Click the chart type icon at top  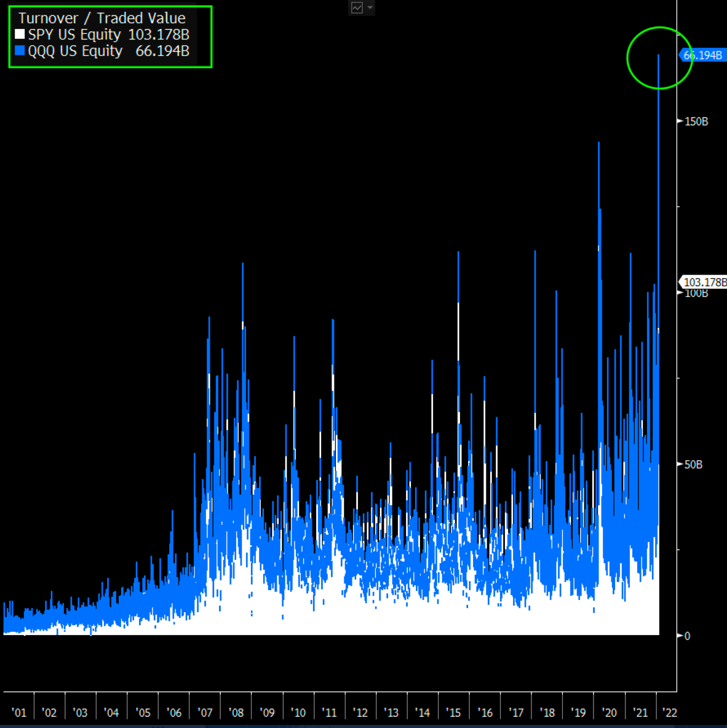click(357, 8)
